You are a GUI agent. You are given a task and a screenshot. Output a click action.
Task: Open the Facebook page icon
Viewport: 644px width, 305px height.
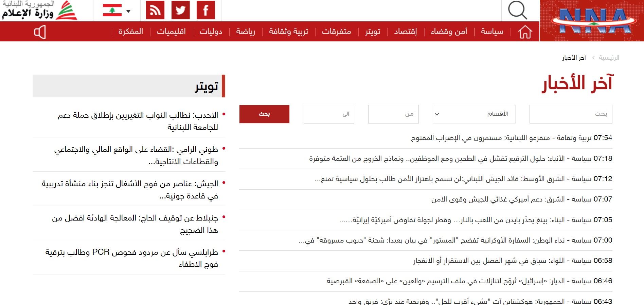(x=205, y=10)
